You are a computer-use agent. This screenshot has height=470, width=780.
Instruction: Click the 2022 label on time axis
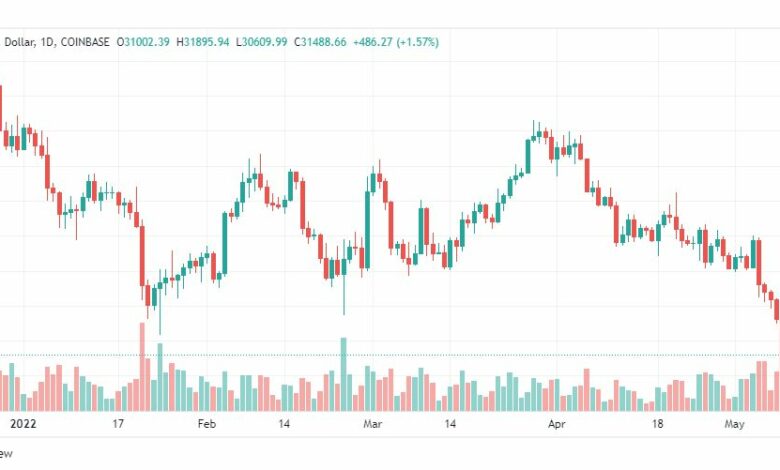click(x=23, y=424)
